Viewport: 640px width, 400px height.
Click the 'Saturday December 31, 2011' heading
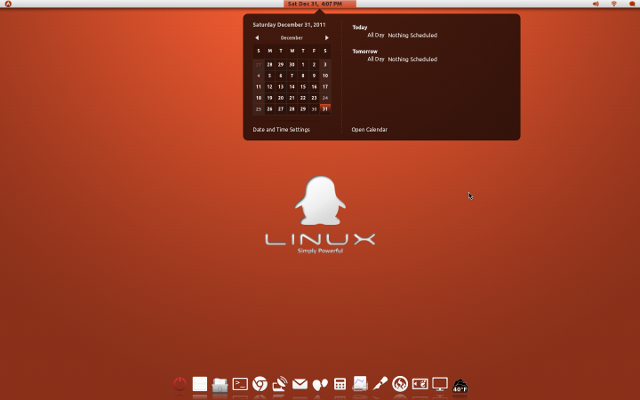coord(289,25)
